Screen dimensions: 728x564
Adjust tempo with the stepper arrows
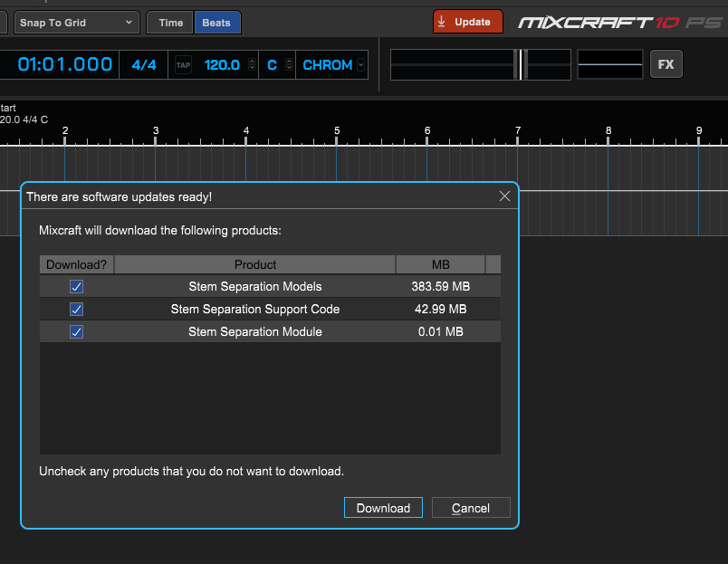coord(252,64)
